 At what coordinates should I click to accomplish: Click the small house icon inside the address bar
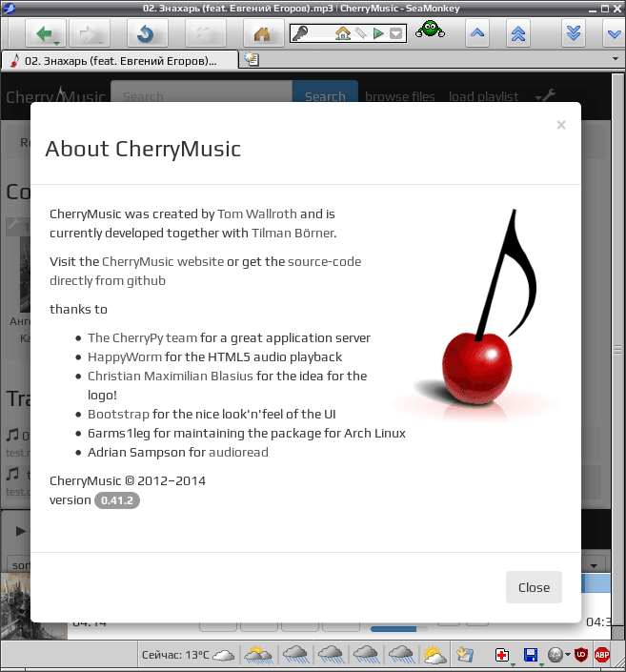click(x=343, y=33)
